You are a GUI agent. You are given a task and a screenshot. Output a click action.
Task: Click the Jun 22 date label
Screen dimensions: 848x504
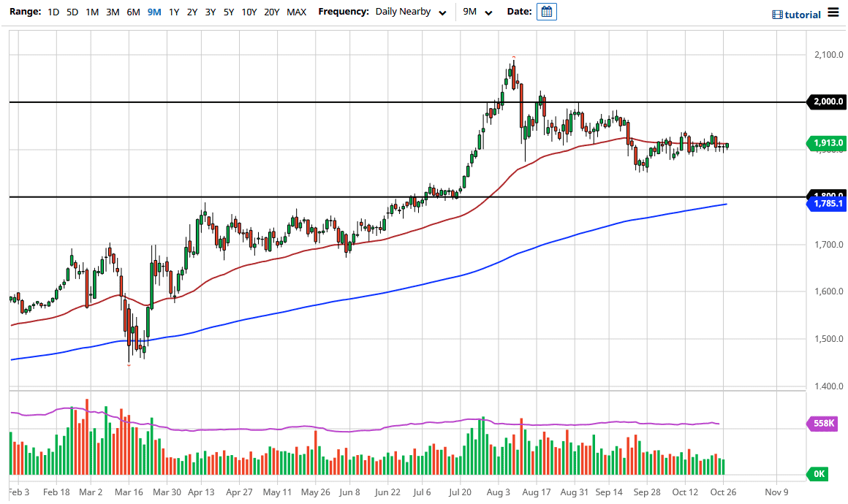coord(387,492)
